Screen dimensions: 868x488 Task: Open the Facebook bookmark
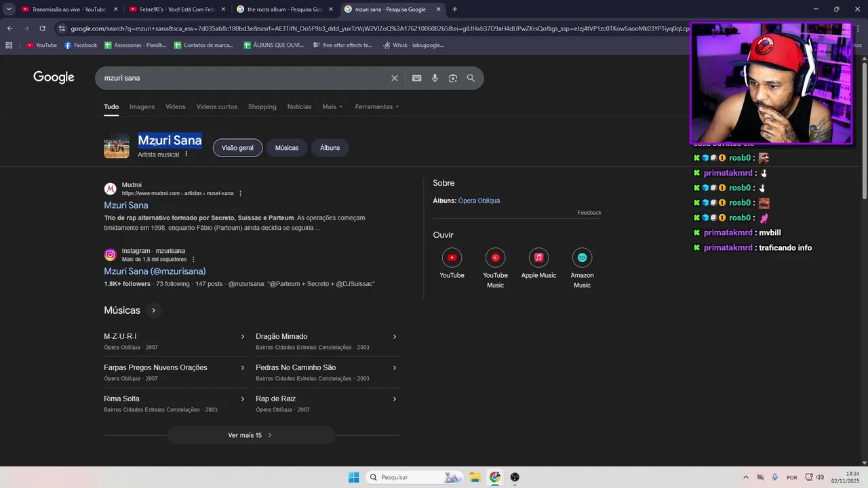tap(81, 45)
